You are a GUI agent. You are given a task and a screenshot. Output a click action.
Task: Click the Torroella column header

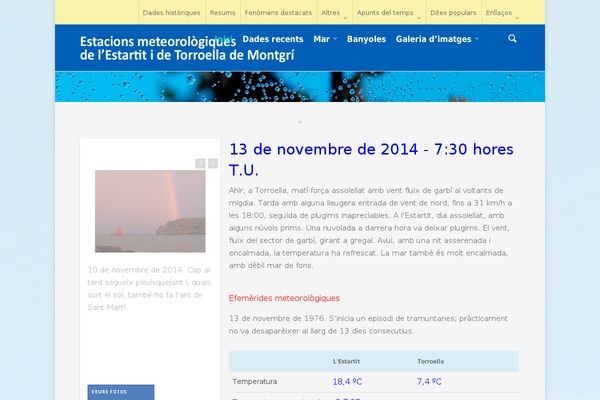pyautogui.click(x=430, y=361)
